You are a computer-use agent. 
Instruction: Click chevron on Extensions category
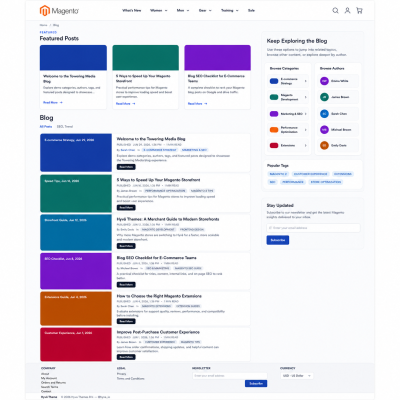(305, 145)
